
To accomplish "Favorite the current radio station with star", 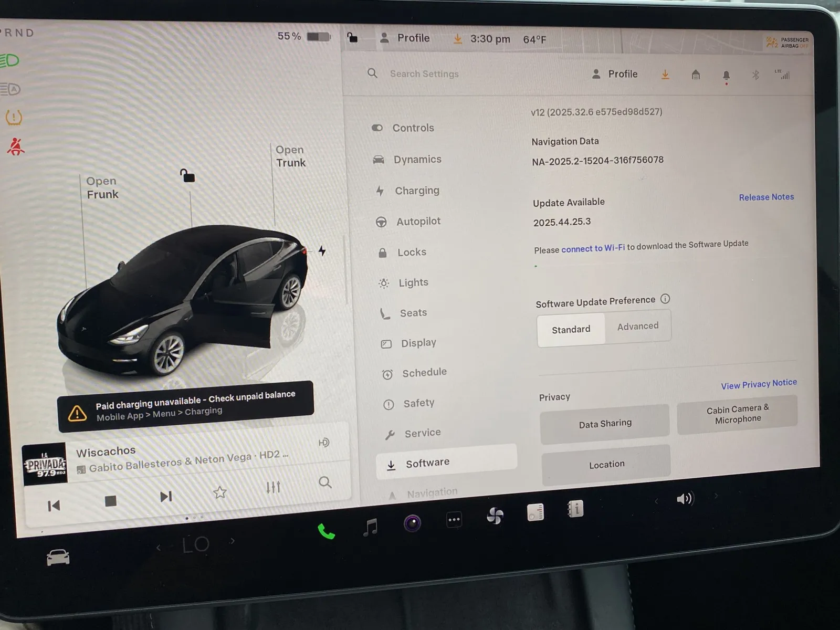I will (220, 492).
